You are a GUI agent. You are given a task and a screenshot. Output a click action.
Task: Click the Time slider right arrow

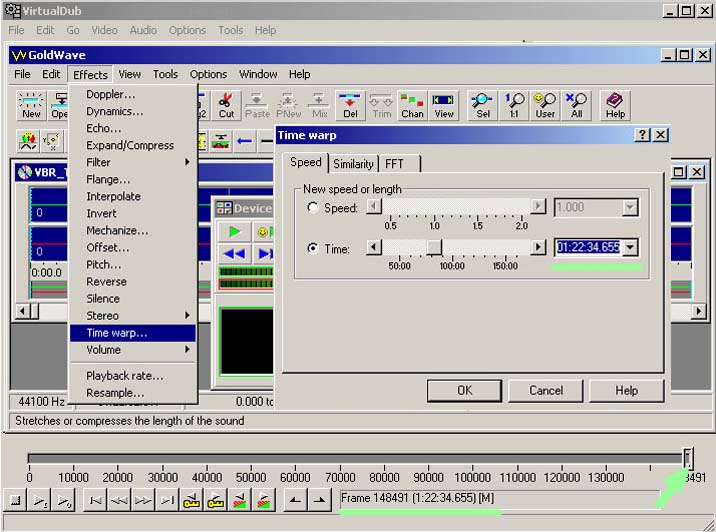coord(538,248)
